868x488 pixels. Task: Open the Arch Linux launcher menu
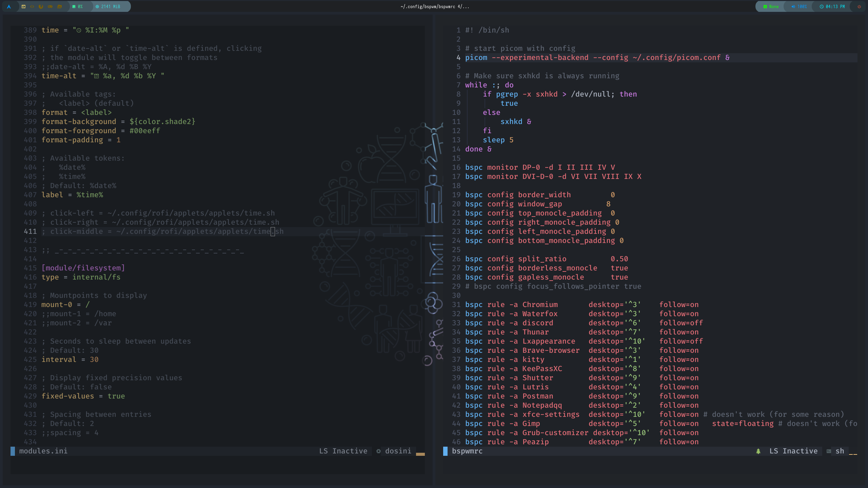[x=9, y=6]
